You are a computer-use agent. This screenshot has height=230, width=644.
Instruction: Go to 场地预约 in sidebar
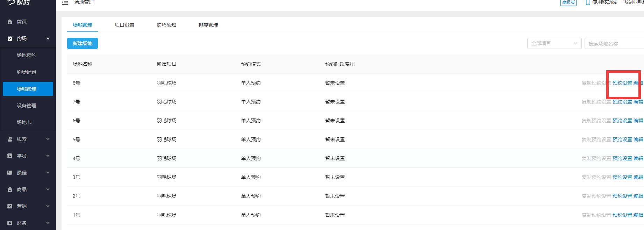point(27,55)
